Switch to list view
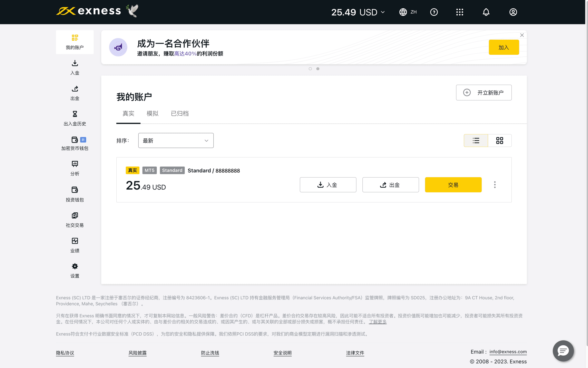This screenshot has height=368, width=588. tap(476, 140)
